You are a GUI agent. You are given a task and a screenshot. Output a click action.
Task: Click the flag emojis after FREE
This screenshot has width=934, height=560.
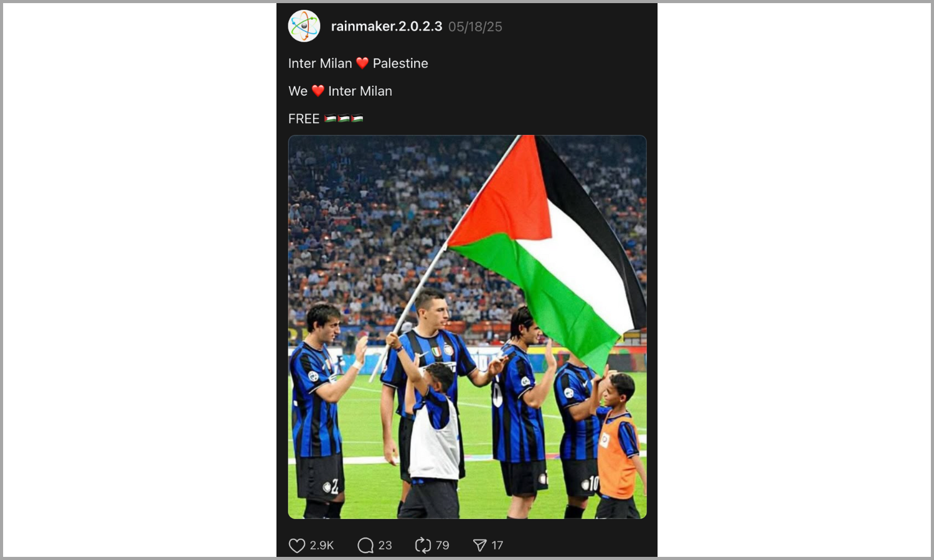click(344, 118)
